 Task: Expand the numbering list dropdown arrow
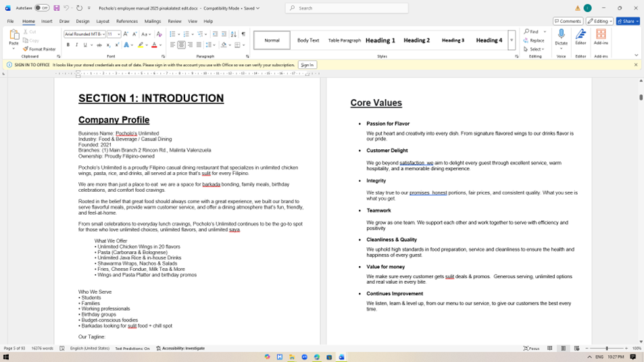pyautogui.click(x=193, y=34)
